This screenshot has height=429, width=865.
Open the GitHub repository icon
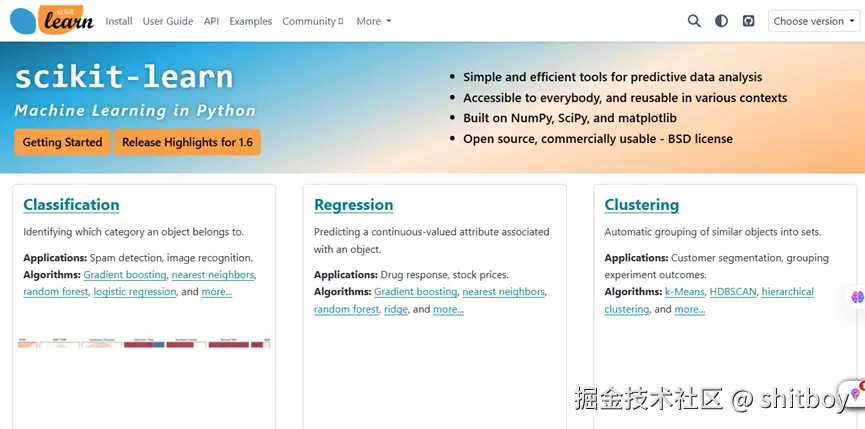coord(748,21)
